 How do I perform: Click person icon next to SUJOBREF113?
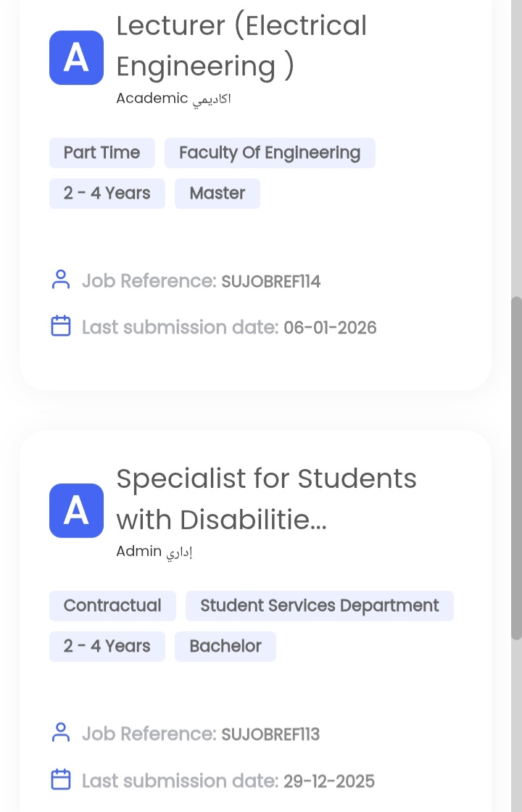click(x=61, y=733)
